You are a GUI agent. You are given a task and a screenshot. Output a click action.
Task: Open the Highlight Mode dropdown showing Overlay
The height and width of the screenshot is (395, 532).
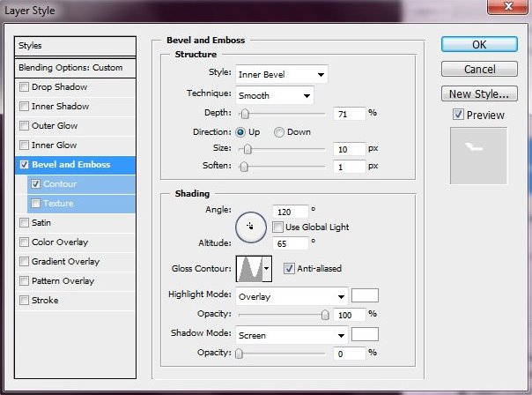[291, 296]
